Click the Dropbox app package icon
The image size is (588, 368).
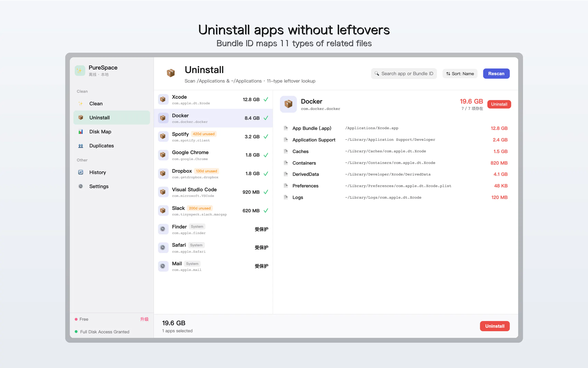pos(163,173)
